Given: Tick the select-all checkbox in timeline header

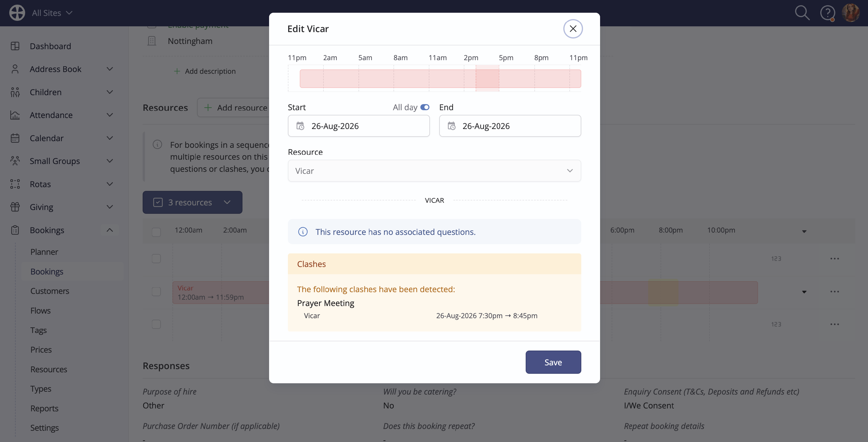Looking at the screenshot, I should pyautogui.click(x=156, y=231).
